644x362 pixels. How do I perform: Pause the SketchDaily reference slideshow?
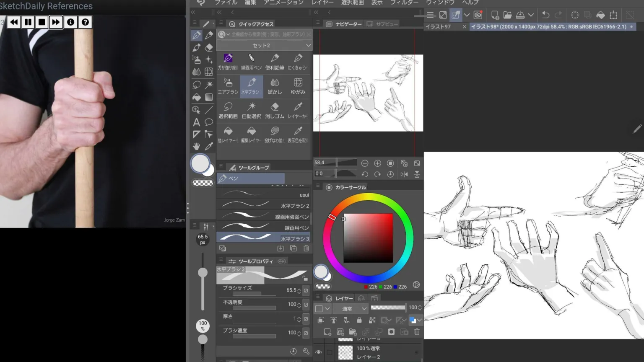point(28,22)
